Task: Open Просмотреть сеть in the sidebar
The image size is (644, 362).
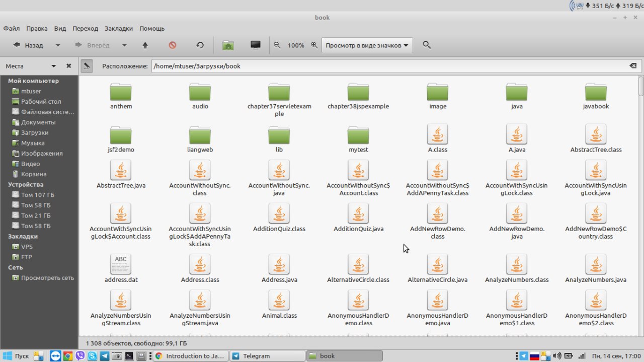Action: click(47, 278)
